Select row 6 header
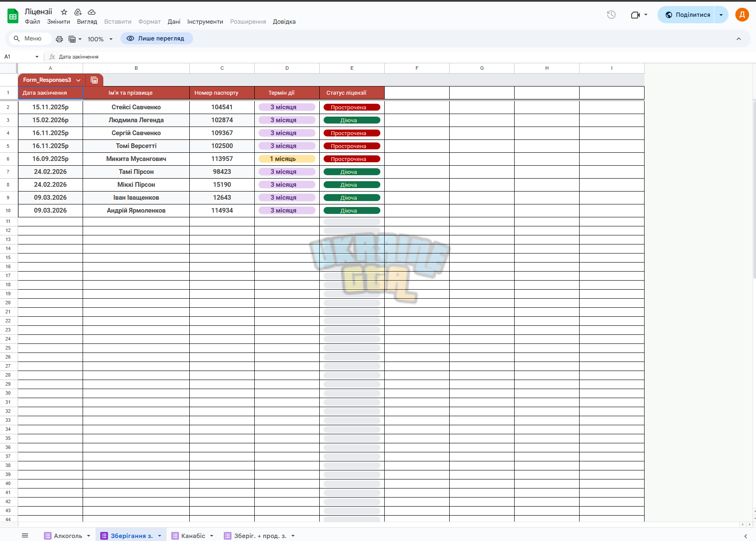 click(x=8, y=159)
